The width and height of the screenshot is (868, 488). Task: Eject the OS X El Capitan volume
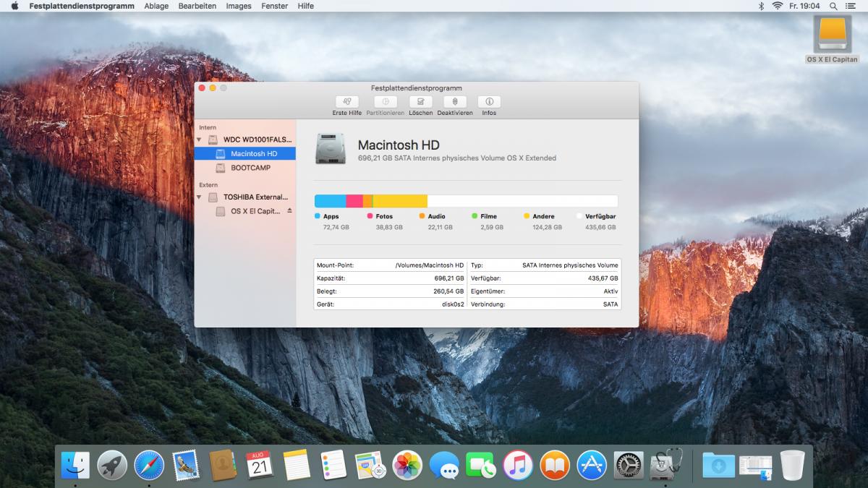tap(289, 211)
